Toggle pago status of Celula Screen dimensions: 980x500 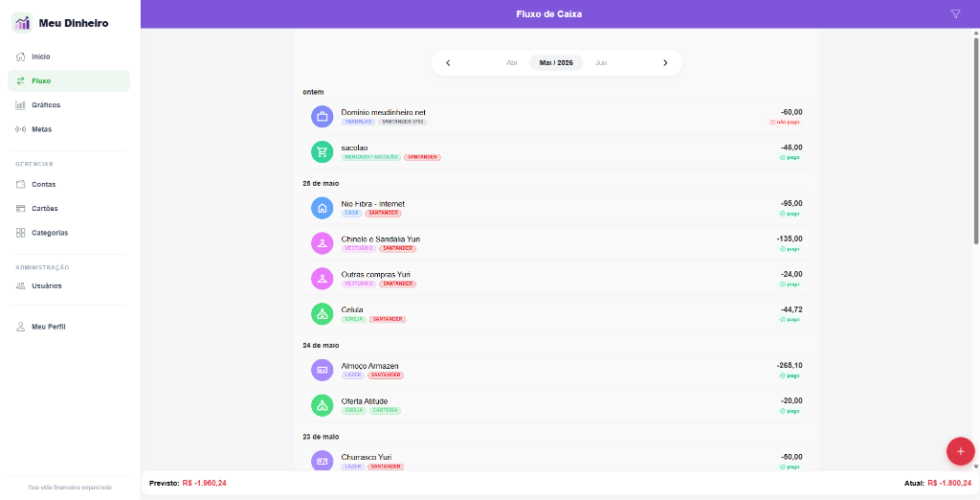click(790, 319)
